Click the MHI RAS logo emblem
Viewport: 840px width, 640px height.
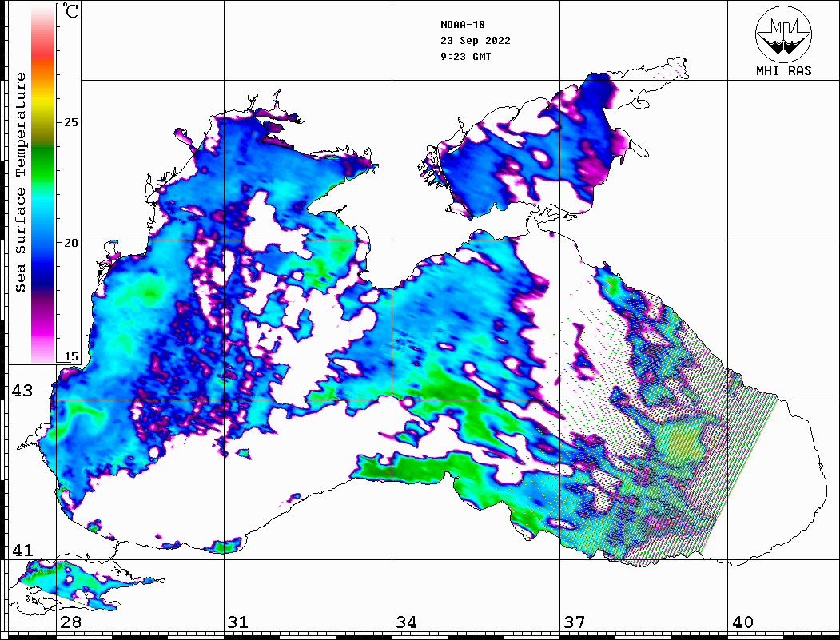point(783,34)
